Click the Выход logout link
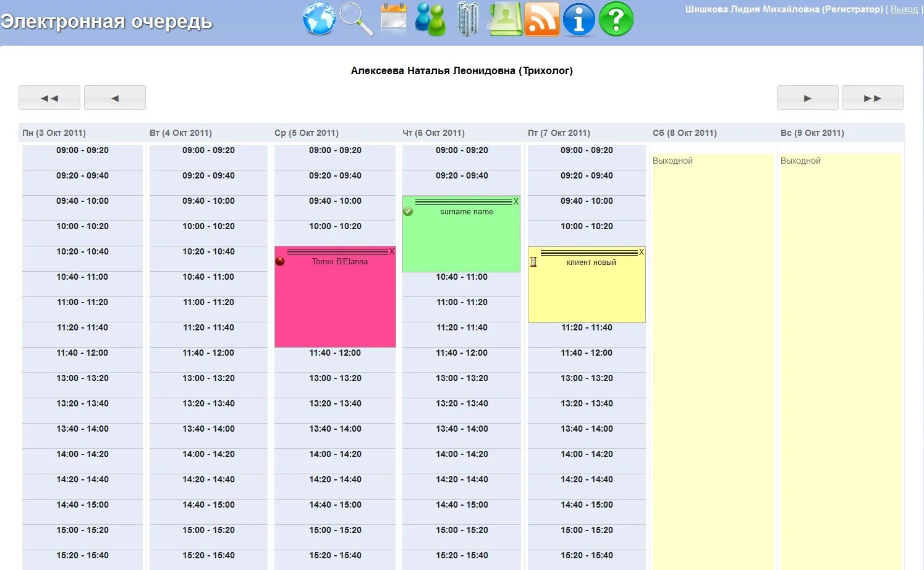924x570 pixels. pos(904,9)
